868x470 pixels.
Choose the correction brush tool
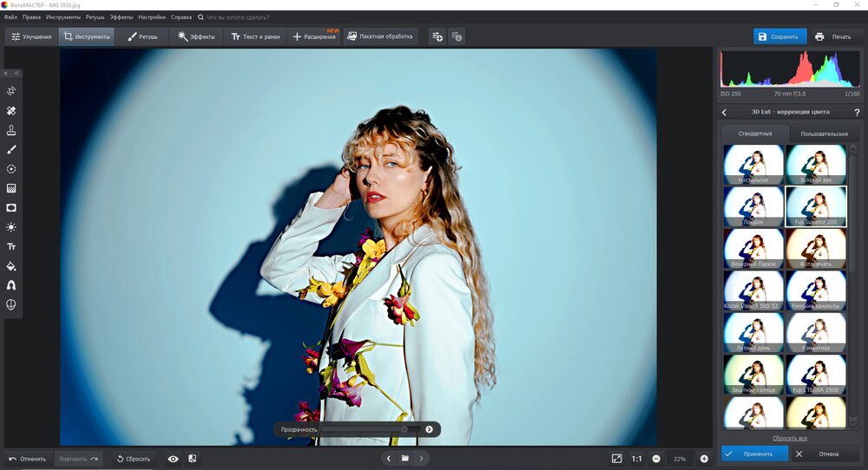tap(11, 149)
